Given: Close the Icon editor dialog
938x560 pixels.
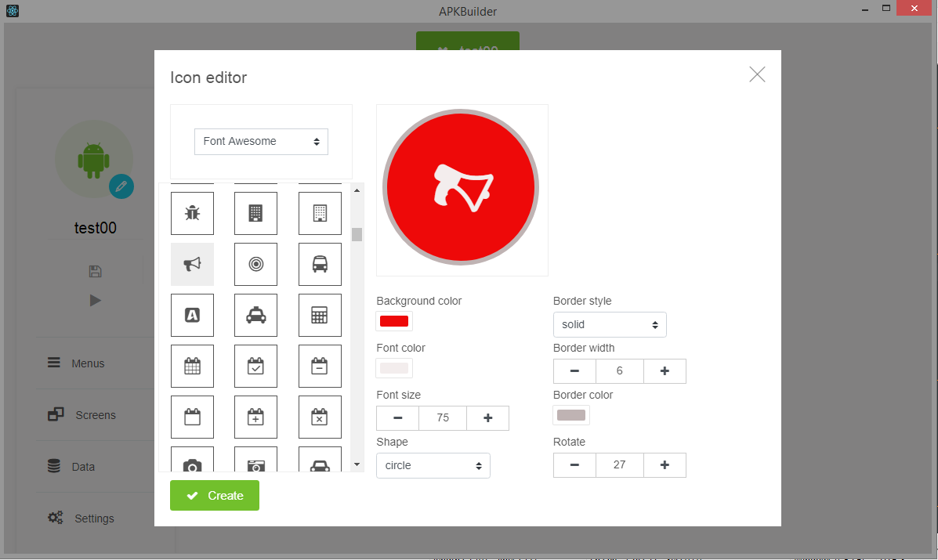Looking at the screenshot, I should tap(756, 74).
